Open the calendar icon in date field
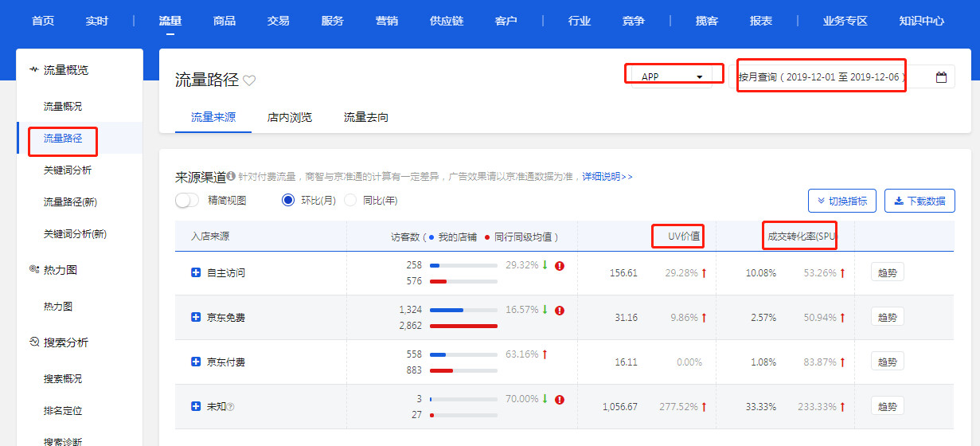980x446 pixels. point(941,77)
